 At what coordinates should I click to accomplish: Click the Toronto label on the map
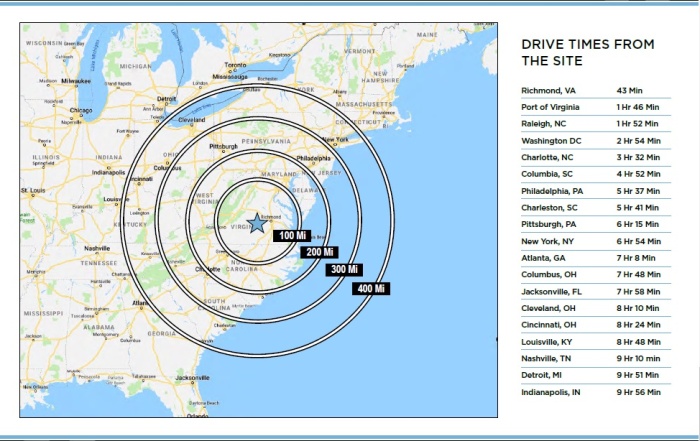click(x=235, y=66)
